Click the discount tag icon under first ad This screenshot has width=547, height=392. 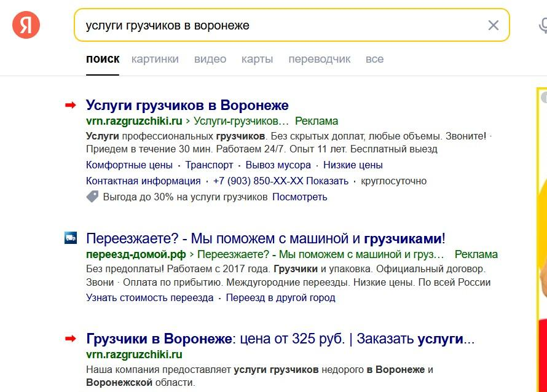click(x=92, y=197)
